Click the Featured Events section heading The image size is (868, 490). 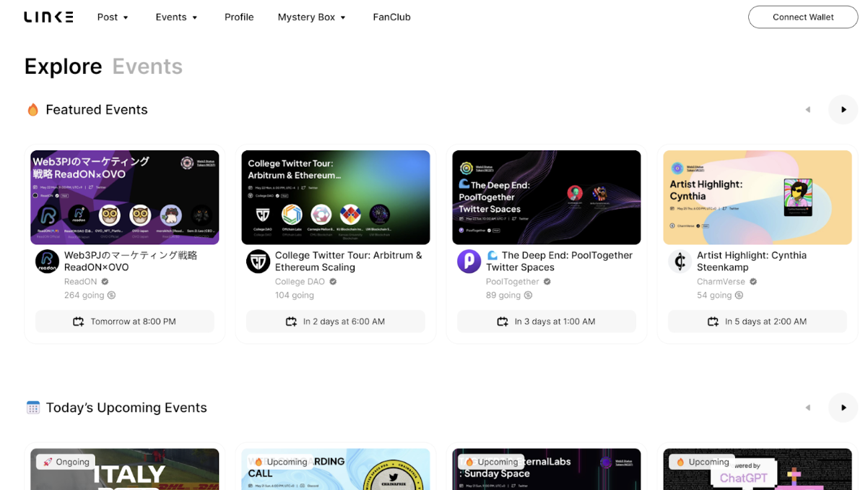pyautogui.click(x=97, y=110)
